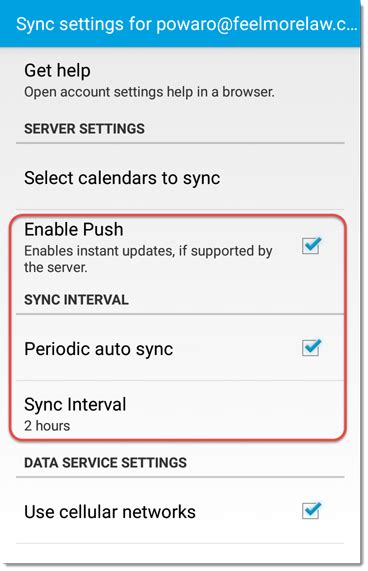Tap the account email in the header
The height and width of the screenshot is (571, 368).
click(x=257, y=24)
